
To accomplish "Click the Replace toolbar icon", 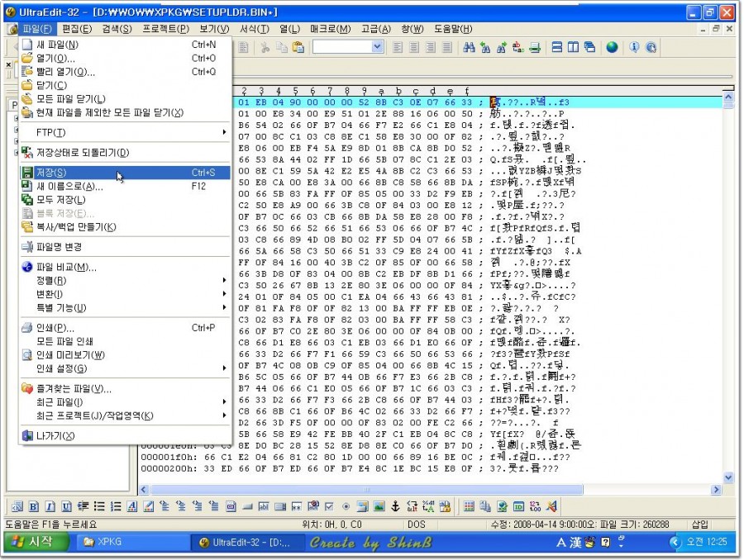I will [x=518, y=47].
